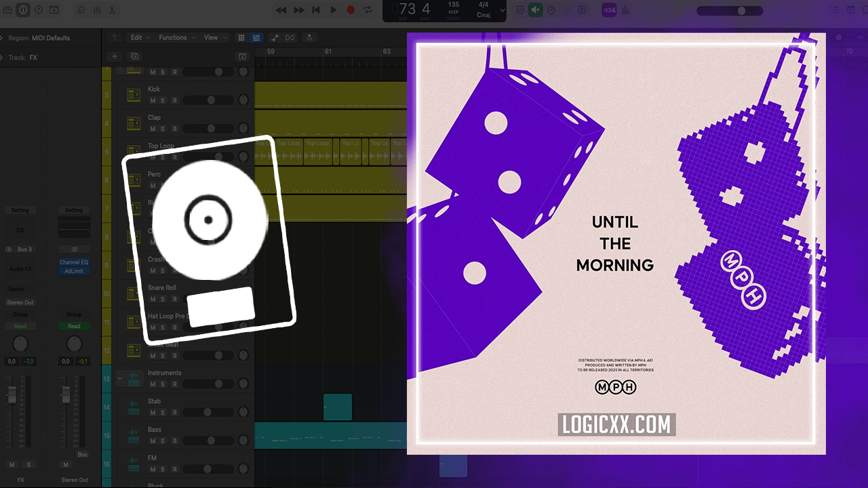Solo the Bass track
Screen dimensions: 868x488
(x=163, y=441)
